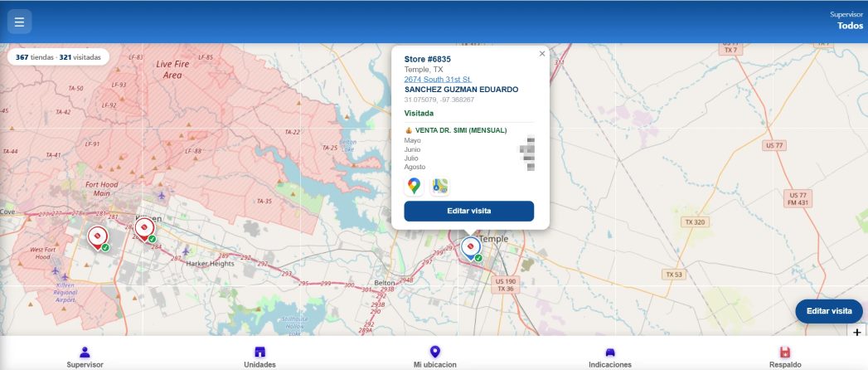Viewport: 868px width, 370px height.
Task: Zoom in the map with plus button
Action: [857, 333]
